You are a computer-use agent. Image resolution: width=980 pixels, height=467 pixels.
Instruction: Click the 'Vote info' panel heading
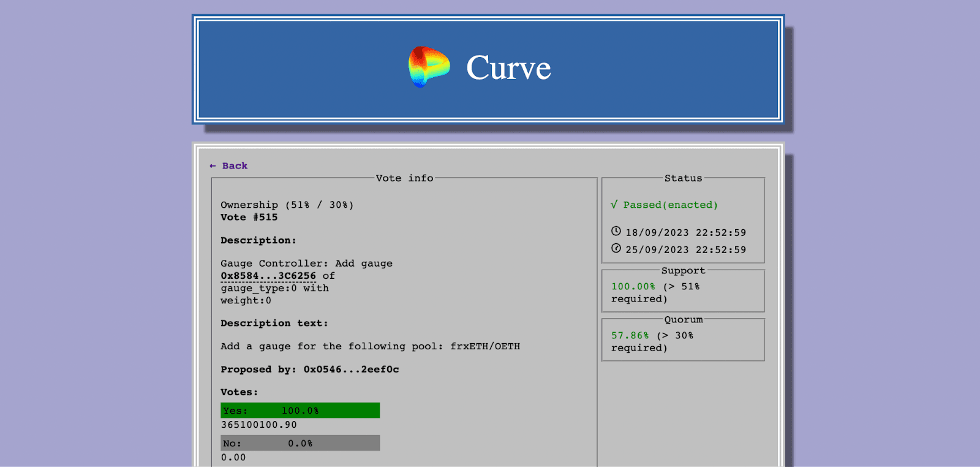click(x=405, y=178)
